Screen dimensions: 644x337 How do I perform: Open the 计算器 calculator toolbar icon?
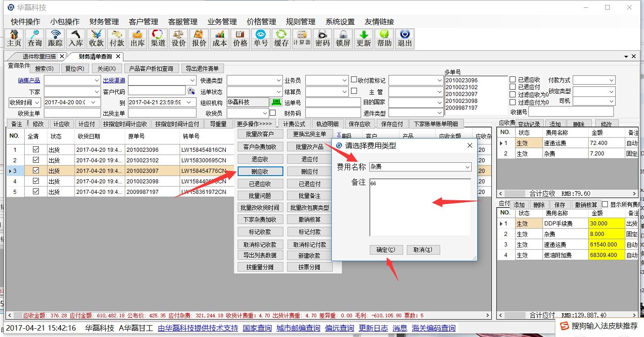point(302,38)
